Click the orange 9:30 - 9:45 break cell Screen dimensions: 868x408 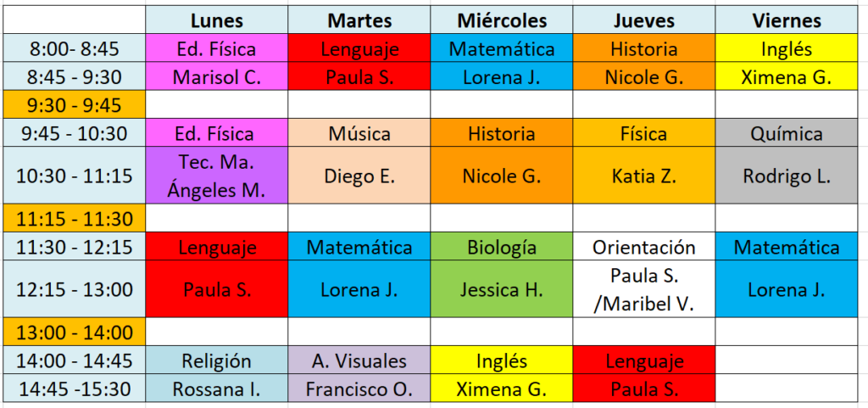click(x=73, y=105)
